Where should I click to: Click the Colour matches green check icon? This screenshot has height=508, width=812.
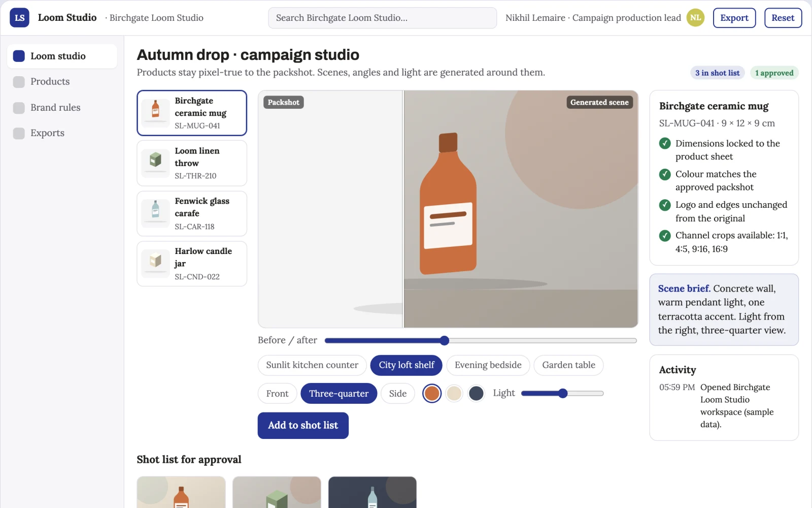(665, 174)
